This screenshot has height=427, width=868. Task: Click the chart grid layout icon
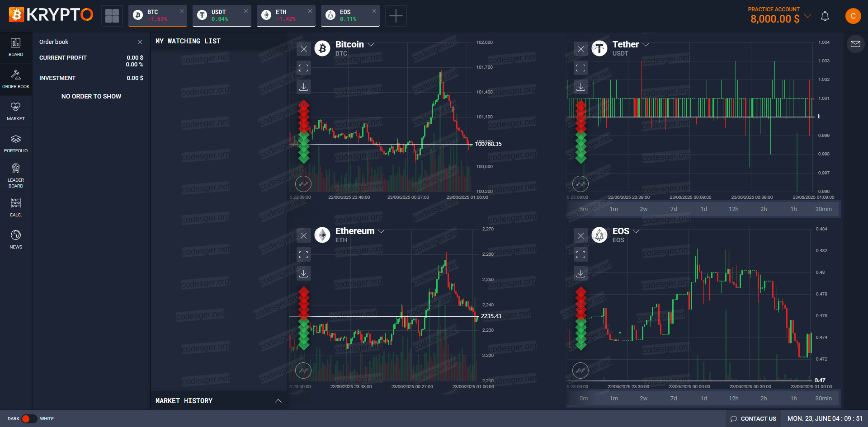pos(112,16)
